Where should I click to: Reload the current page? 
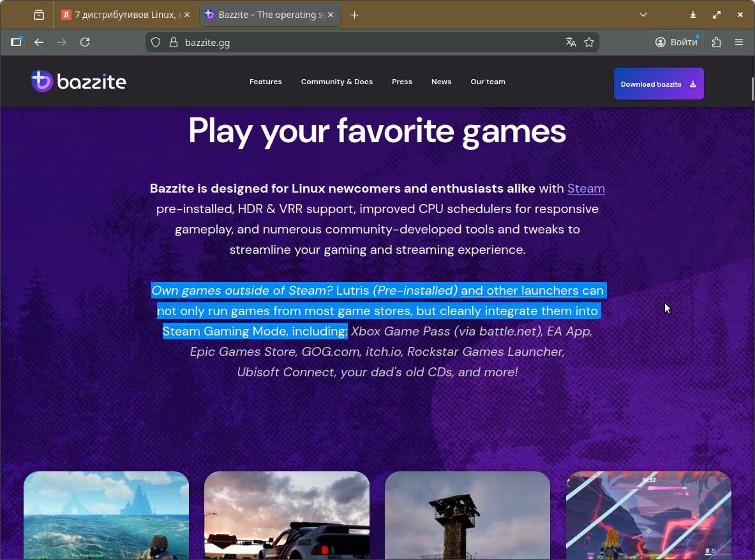[x=85, y=42]
